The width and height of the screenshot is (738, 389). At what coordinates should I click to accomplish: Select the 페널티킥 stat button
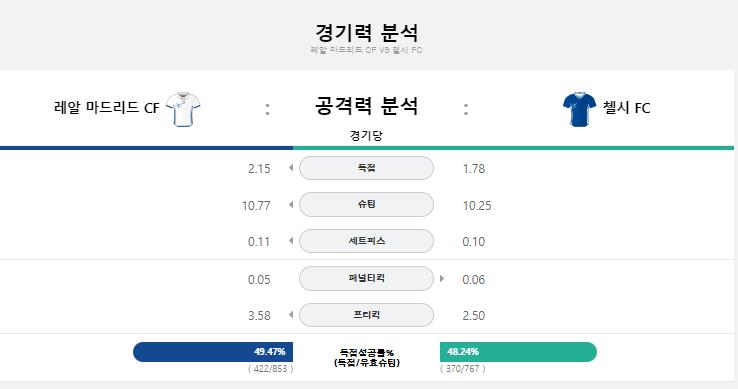click(x=366, y=278)
